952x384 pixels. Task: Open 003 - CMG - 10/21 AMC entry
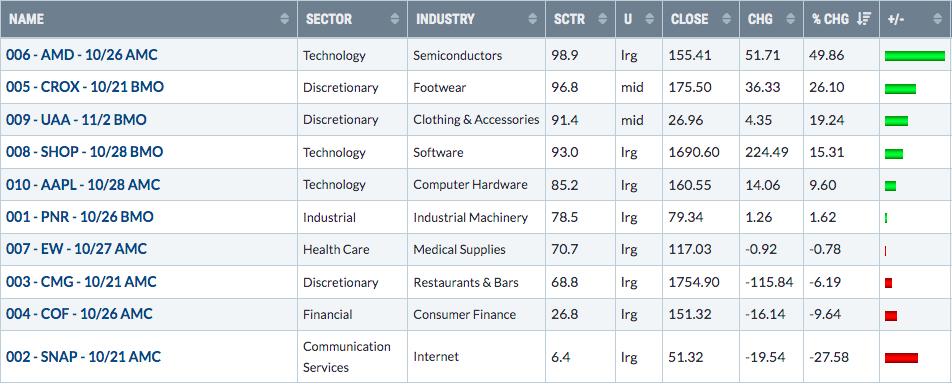point(81,282)
